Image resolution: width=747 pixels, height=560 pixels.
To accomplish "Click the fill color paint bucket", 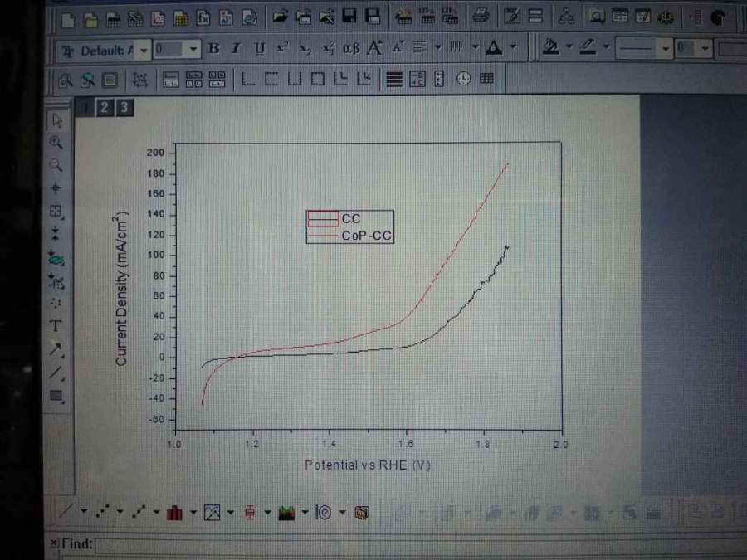I will [x=551, y=46].
